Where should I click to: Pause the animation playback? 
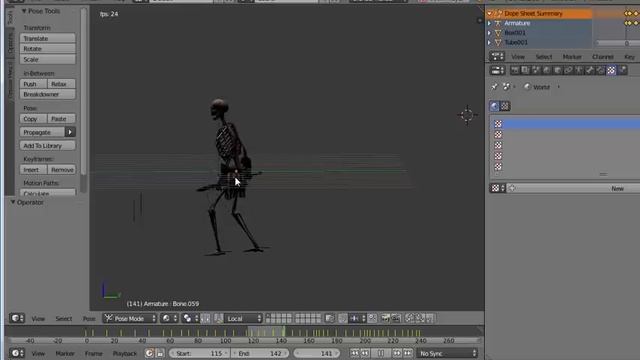[x=380, y=353]
